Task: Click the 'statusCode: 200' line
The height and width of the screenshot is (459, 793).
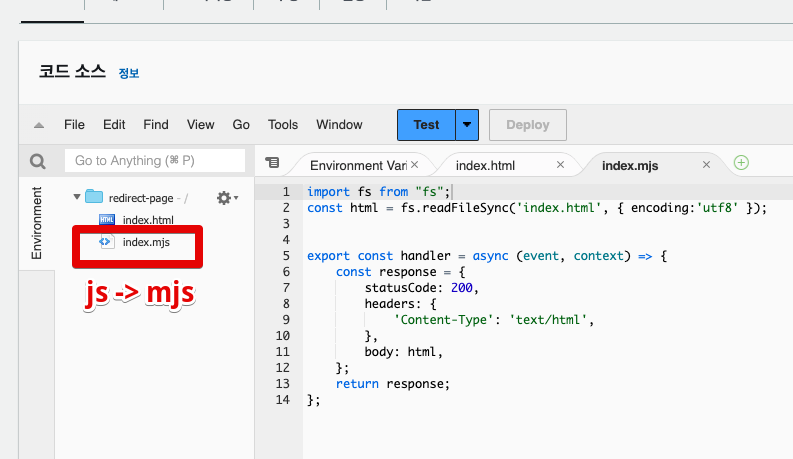Action: point(422,288)
